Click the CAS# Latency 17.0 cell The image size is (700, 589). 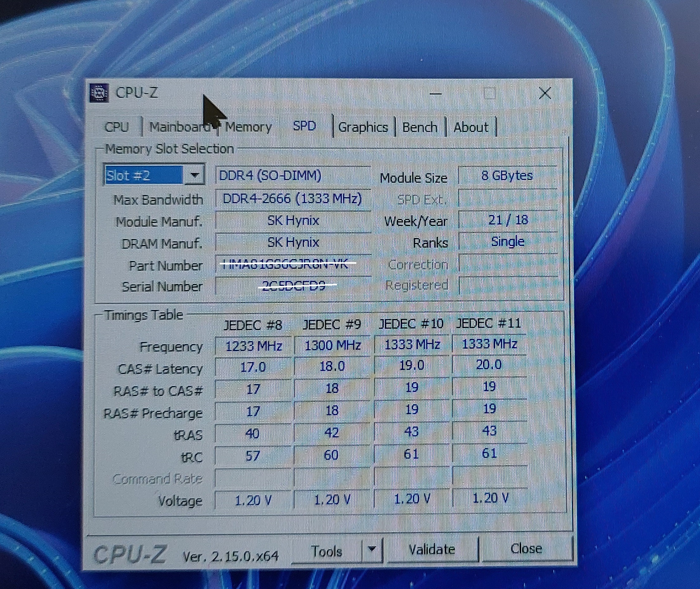click(x=253, y=367)
